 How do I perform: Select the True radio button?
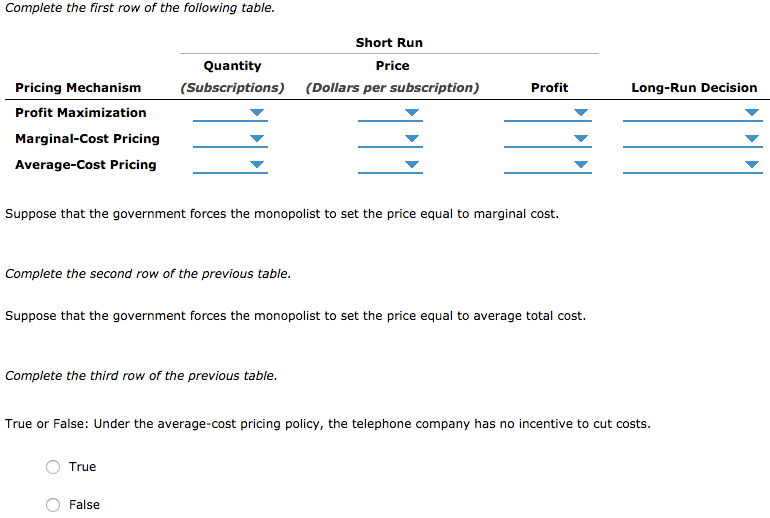point(53,467)
